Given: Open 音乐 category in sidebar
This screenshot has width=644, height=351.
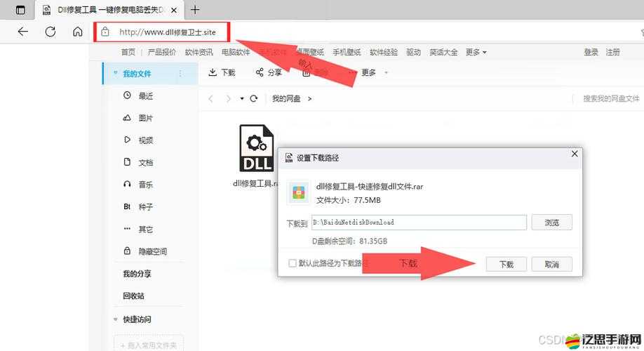Looking at the screenshot, I should (145, 185).
